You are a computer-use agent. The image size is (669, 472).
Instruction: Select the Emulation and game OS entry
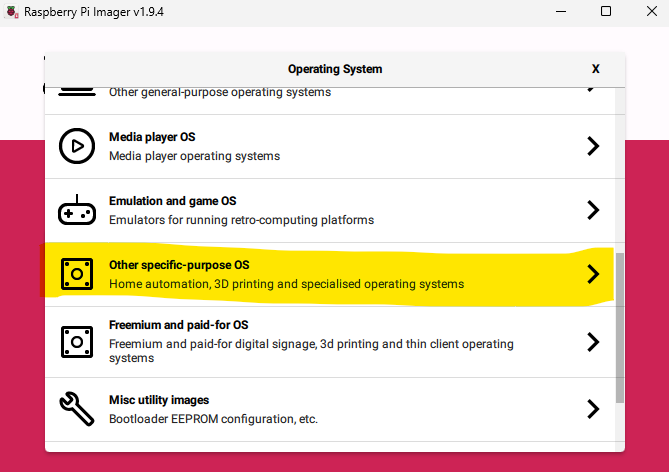coord(172,201)
